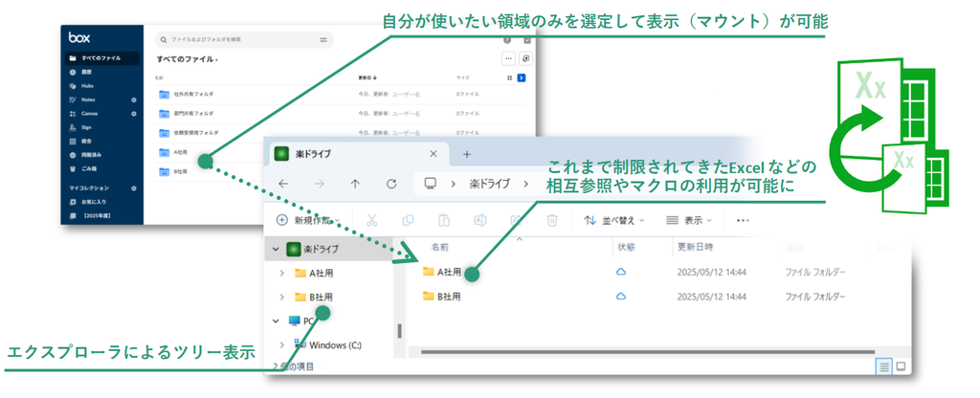Switch Explorer to details view icon
980x398 pixels.
pyautogui.click(x=883, y=367)
